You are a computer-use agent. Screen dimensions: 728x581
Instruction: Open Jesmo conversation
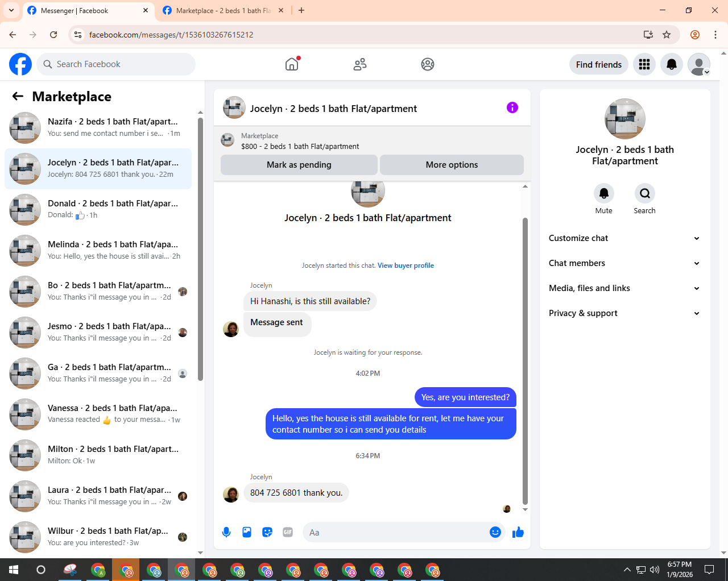pos(98,333)
